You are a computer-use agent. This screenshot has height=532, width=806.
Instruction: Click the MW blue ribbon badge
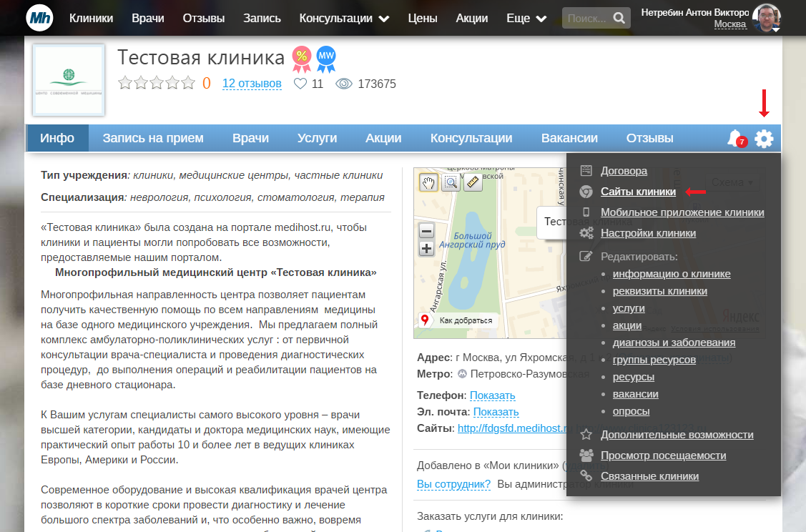click(x=326, y=59)
